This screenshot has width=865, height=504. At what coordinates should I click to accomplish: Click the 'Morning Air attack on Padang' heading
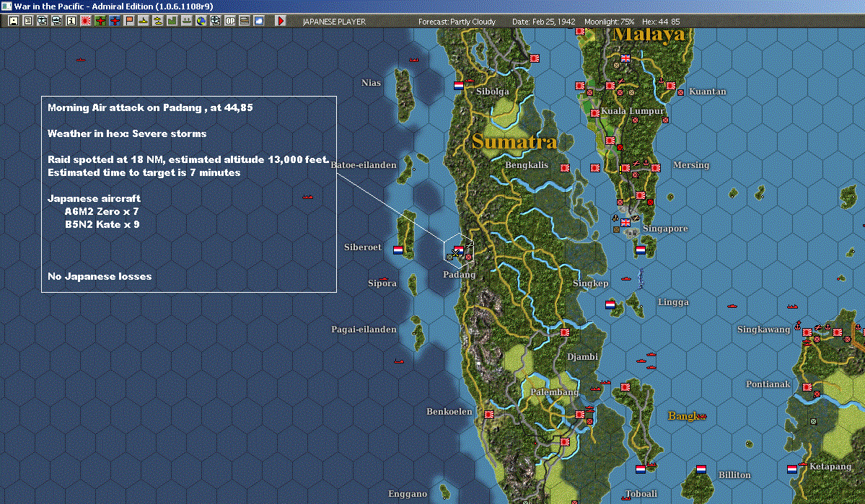tap(150, 107)
